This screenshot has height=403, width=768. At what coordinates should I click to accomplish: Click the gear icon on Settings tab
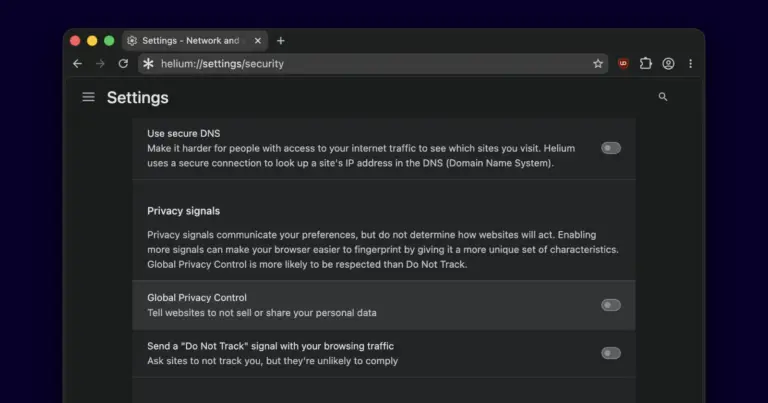click(x=132, y=41)
